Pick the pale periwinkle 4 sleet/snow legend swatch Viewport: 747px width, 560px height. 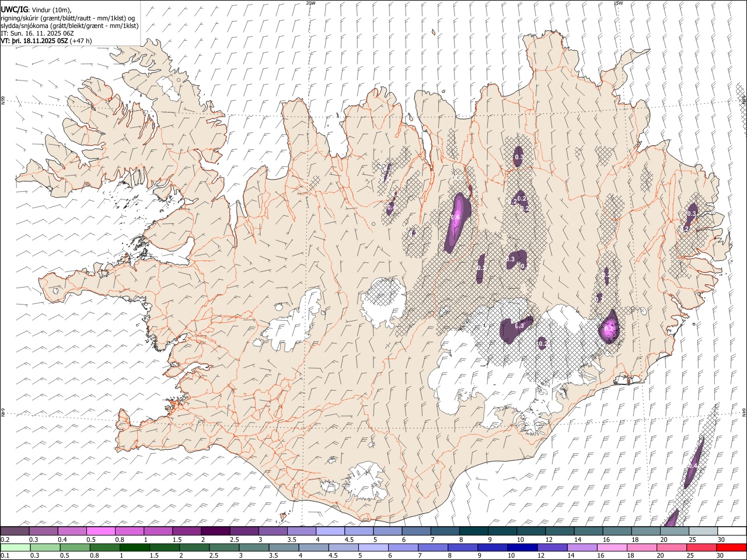[x=329, y=531]
